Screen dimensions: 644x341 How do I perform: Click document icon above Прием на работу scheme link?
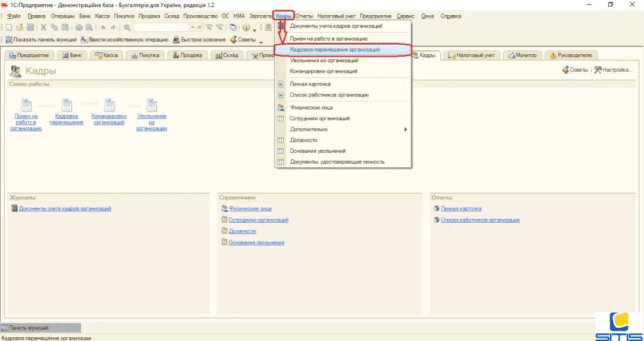coord(26,105)
